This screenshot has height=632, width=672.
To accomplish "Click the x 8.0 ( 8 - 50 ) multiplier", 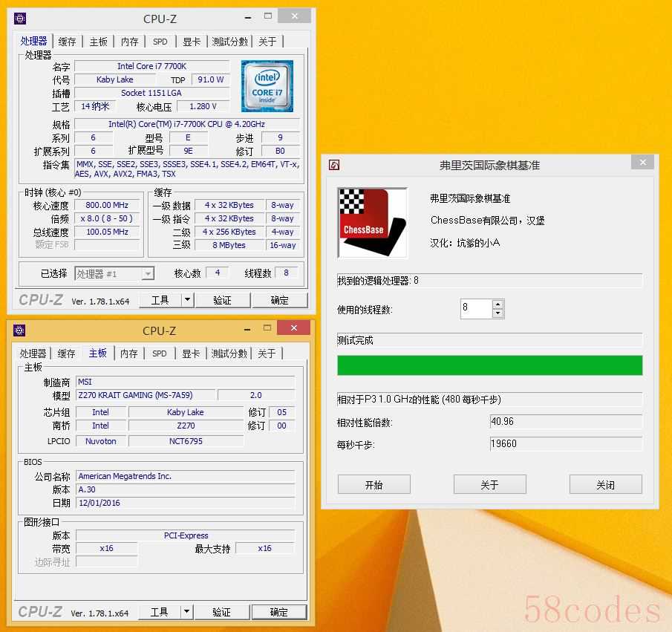I will (x=107, y=218).
